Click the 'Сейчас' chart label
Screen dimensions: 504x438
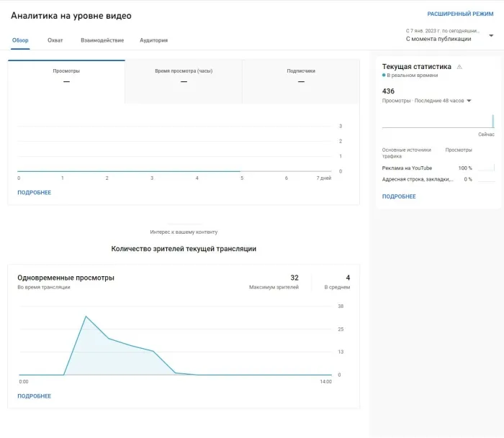[486, 134]
